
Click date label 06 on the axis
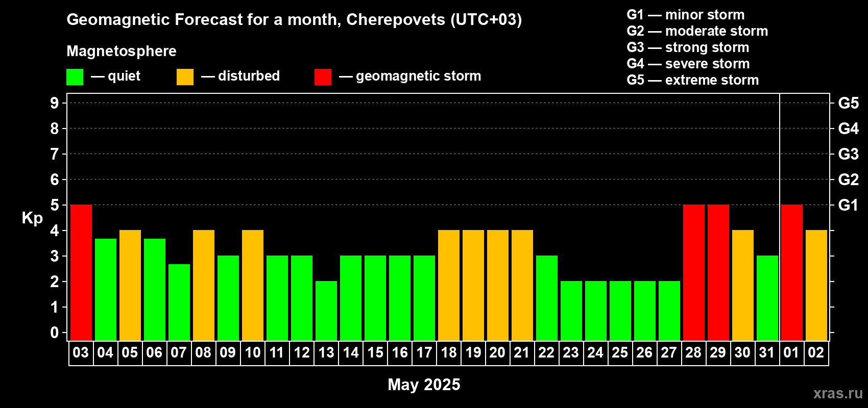coord(154,353)
